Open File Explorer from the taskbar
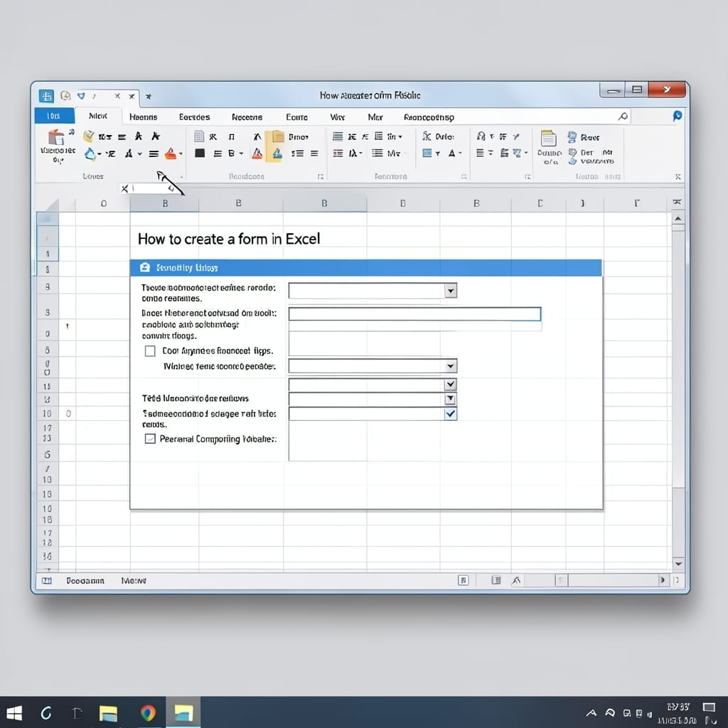728x728 pixels. pos(108,713)
